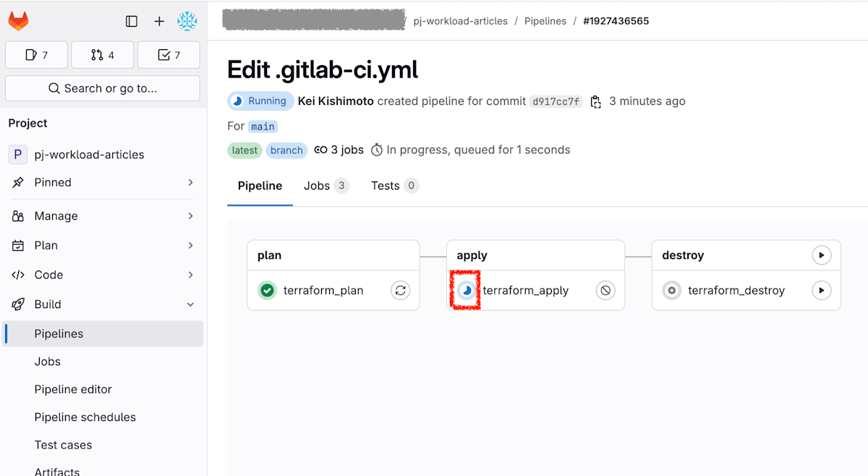Run the terraform_destroy manual job
Viewport: 868px width, 476px height.
coord(821,290)
